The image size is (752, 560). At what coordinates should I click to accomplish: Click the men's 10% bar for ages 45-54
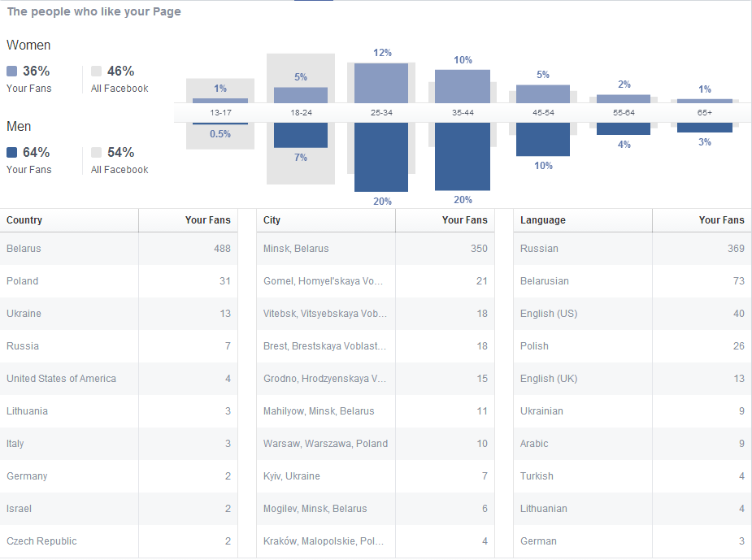[543, 139]
